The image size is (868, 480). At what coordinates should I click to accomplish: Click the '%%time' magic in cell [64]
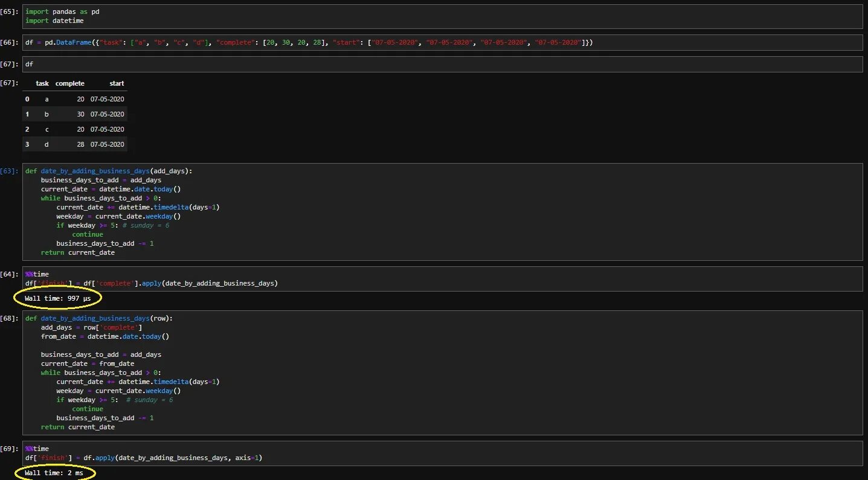coord(37,274)
